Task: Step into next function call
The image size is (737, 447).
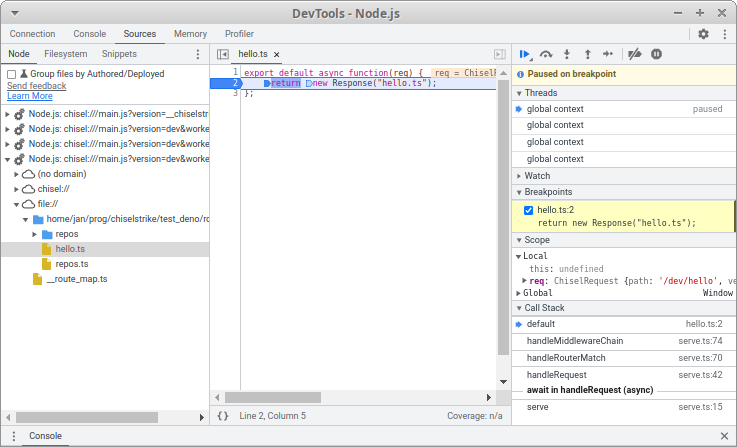Action: coord(567,55)
